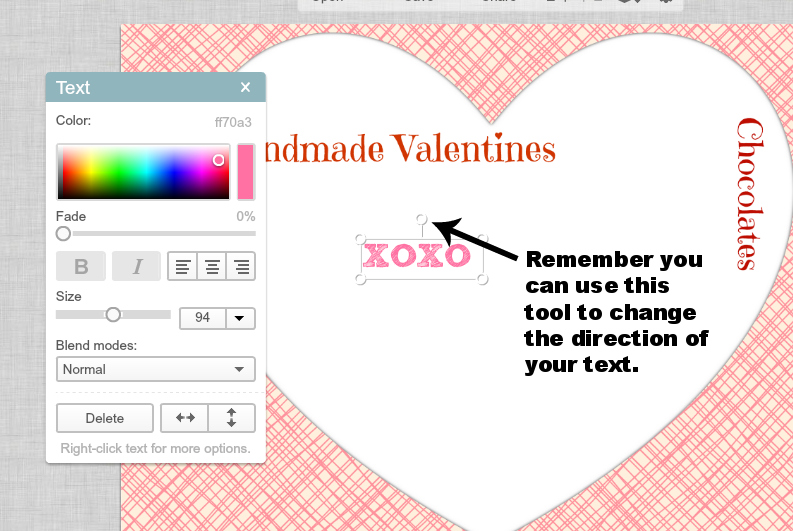Image resolution: width=793 pixels, height=531 pixels.
Task: Click the Fade slider handle
Action: click(63, 233)
